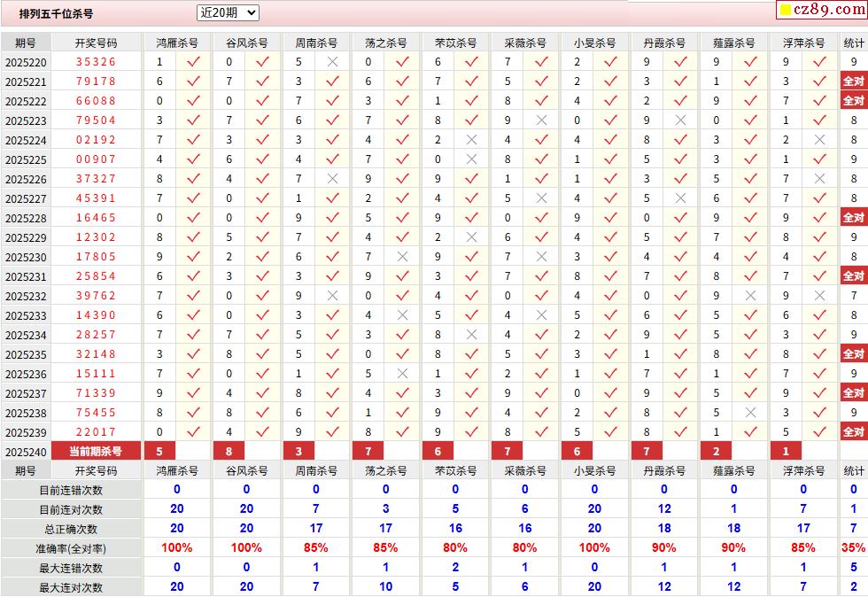Click the 10 value in 最大连对次数 row
Image resolution: width=868 pixels, height=597 pixels.
pyautogui.click(x=385, y=586)
